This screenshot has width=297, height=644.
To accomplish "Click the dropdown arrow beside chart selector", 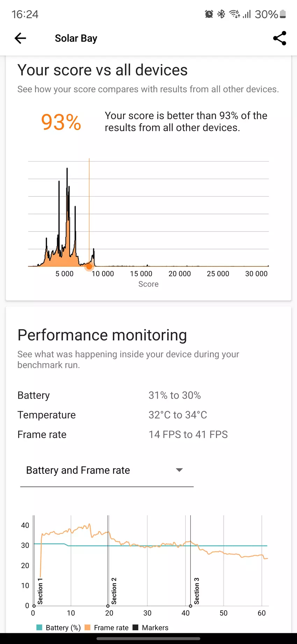I will click(x=179, y=470).
